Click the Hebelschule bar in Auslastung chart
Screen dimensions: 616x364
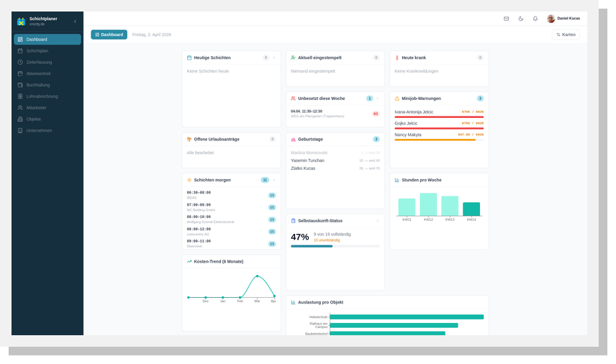407,317
